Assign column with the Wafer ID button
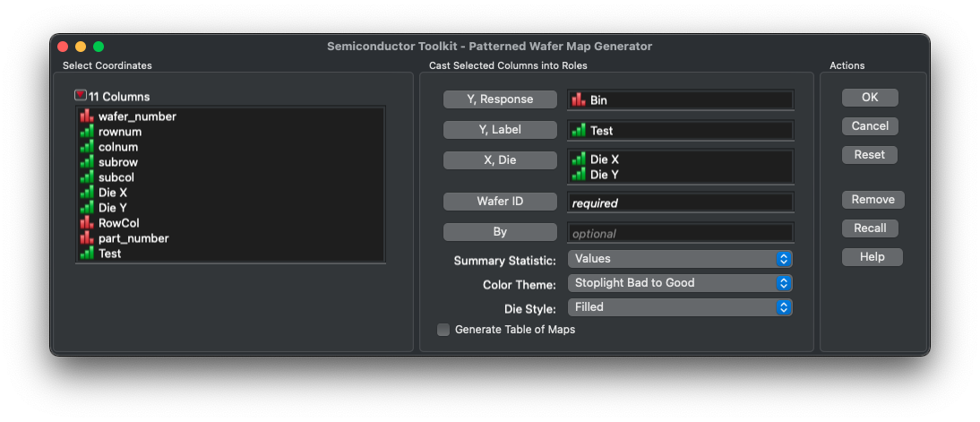The image size is (980, 422). (500, 202)
